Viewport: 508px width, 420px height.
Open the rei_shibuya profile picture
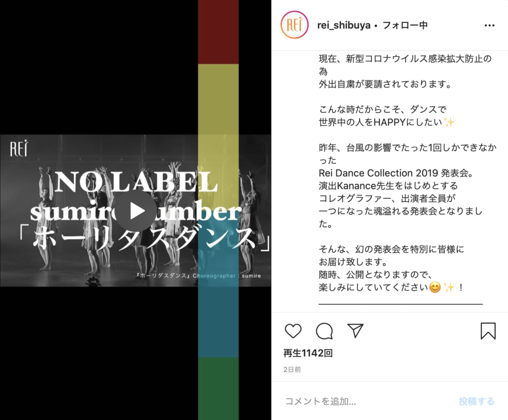tap(295, 25)
